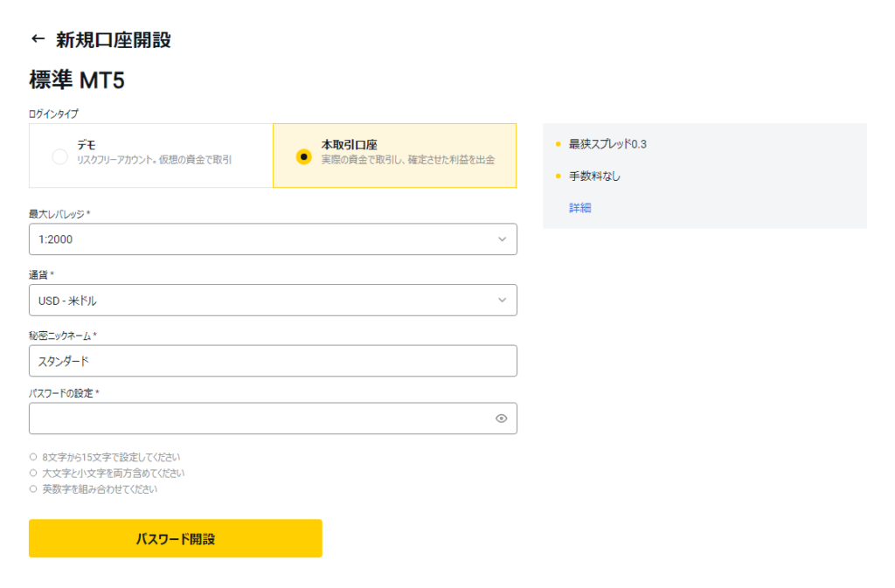
Task: Open the 詳細 link in info panel
Action: [x=580, y=208]
